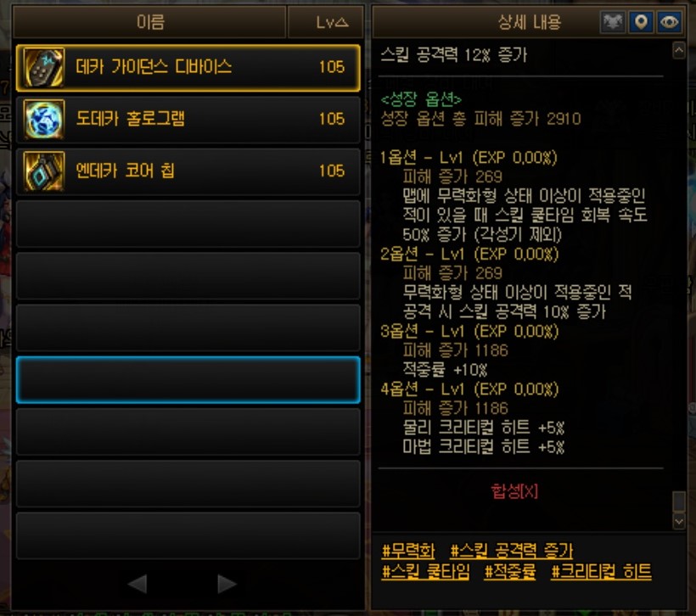Open the #적중률 tag link
The width and height of the screenshot is (696, 616).
[510, 571]
